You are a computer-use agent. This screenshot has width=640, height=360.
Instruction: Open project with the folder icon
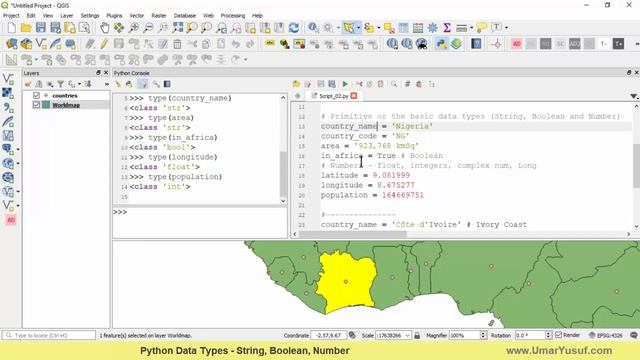coord(26,28)
